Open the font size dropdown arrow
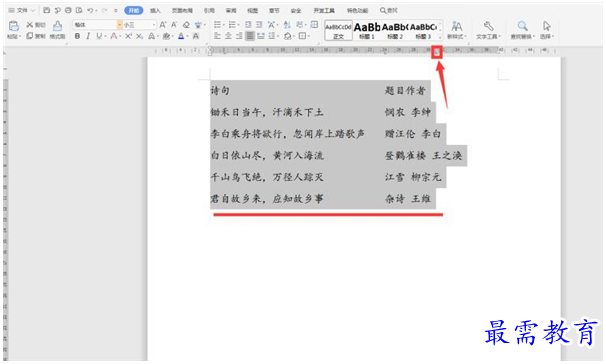This screenshot has height=364, width=606. click(x=154, y=25)
